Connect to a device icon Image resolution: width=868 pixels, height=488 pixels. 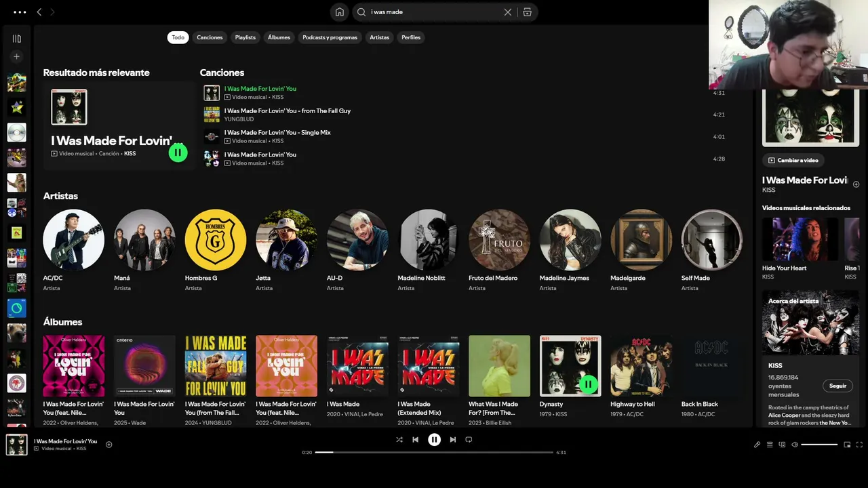pyautogui.click(x=782, y=445)
